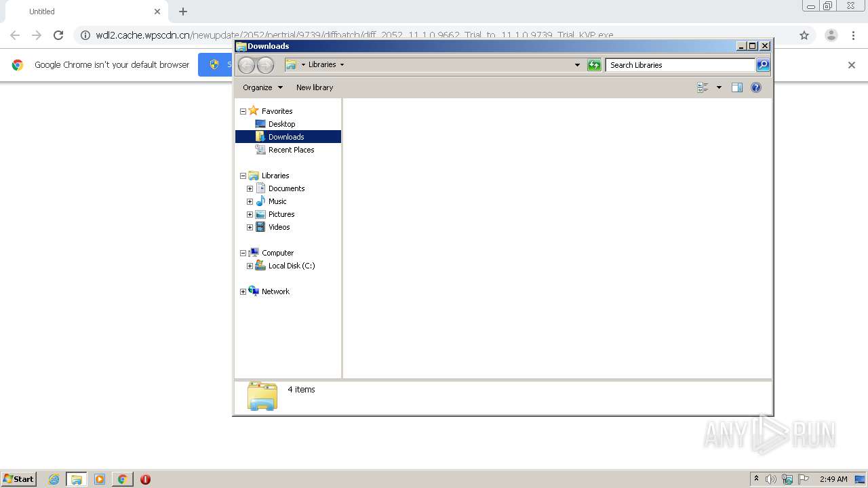Expand Local Disk (C:)

(x=250, y=266)
